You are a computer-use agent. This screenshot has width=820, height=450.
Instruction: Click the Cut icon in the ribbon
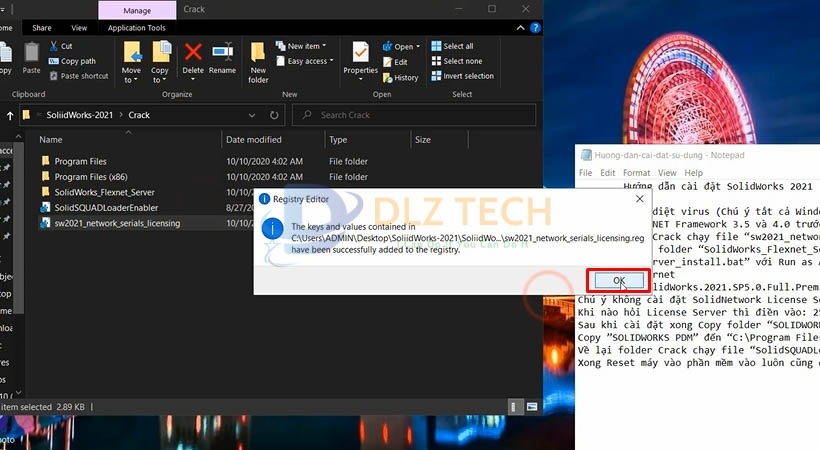pyautogui.click(x=54, y=46)
